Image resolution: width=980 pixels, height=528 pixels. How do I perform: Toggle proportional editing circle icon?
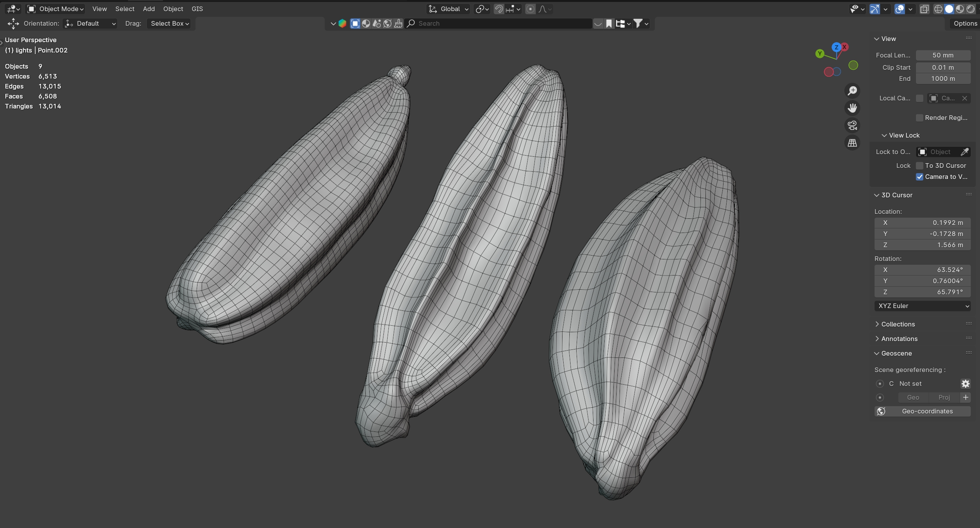pos(530,9)
